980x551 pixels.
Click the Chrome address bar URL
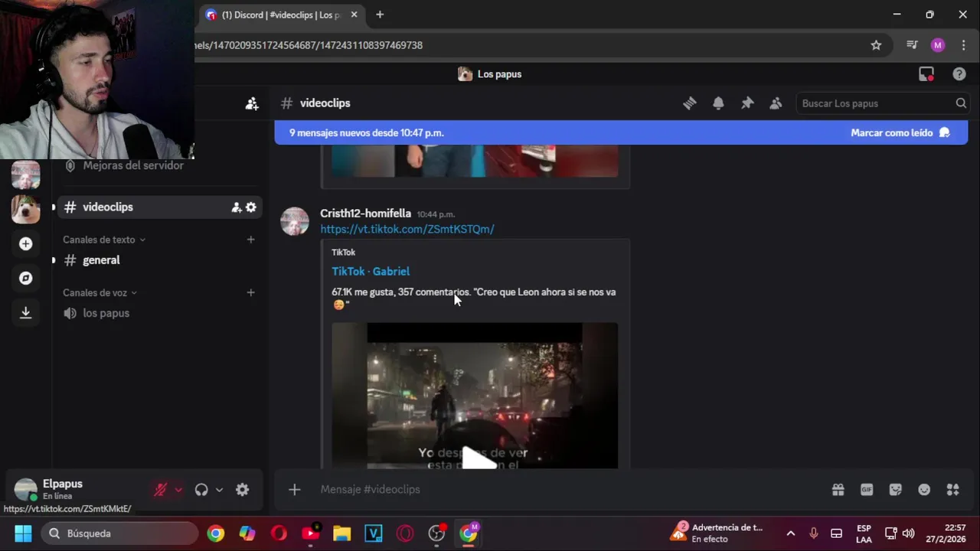click(x=528, y=45)
